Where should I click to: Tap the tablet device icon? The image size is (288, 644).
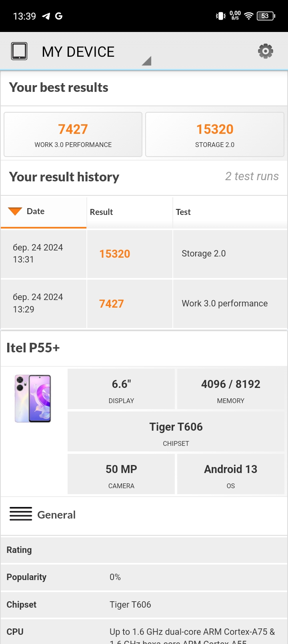point(19,51)
